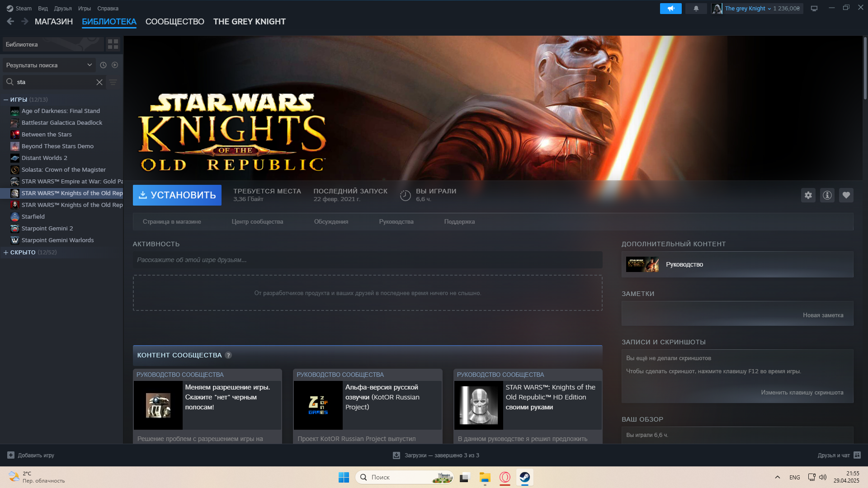
Task: Open the Справка menu
Action: pos(108,8)
